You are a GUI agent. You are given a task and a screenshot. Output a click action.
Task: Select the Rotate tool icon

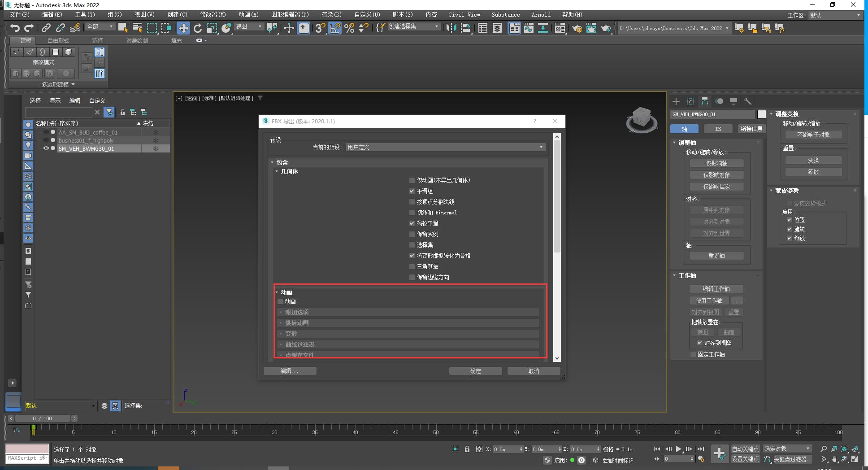coord(197,28)
